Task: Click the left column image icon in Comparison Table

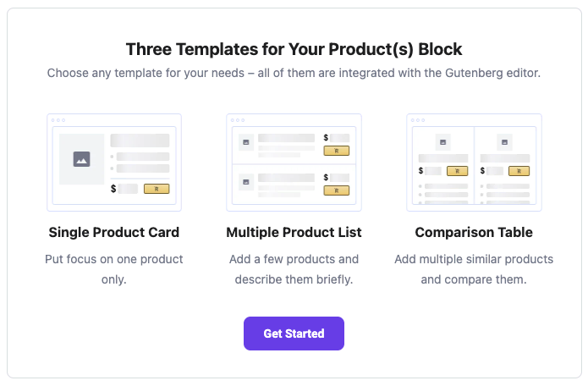Action: point(442,142)
